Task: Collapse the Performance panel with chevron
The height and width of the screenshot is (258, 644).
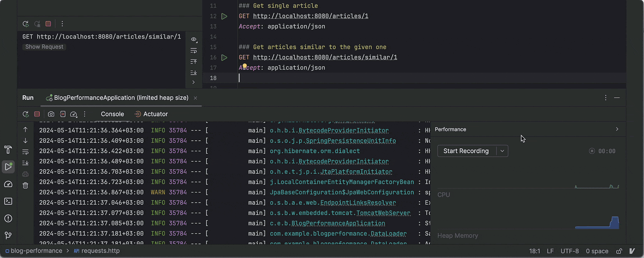Action: [617, 129]
